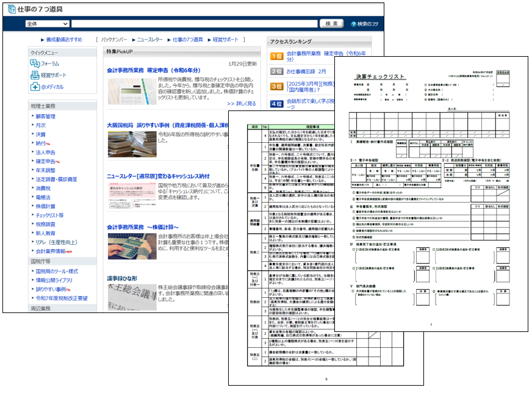Follow the 詳しく見る link
532x393 pixels.
242,104
